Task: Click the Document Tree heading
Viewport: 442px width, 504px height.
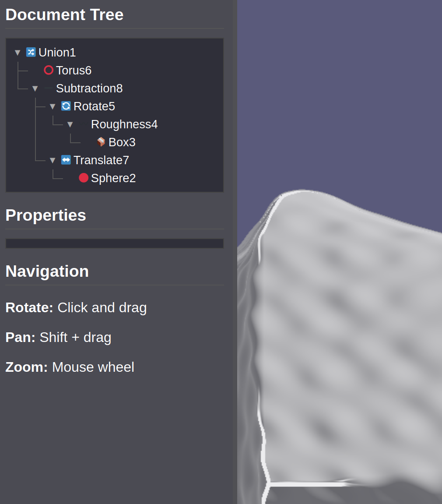Action: click(64, 14)
